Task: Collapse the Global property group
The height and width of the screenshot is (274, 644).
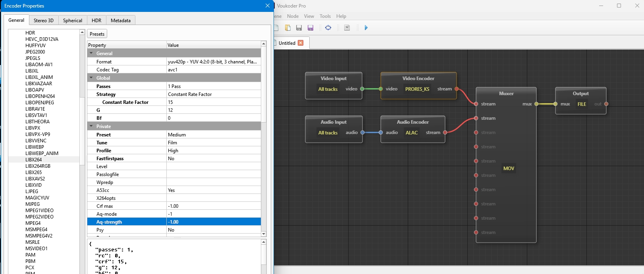Action: point(91,78)
